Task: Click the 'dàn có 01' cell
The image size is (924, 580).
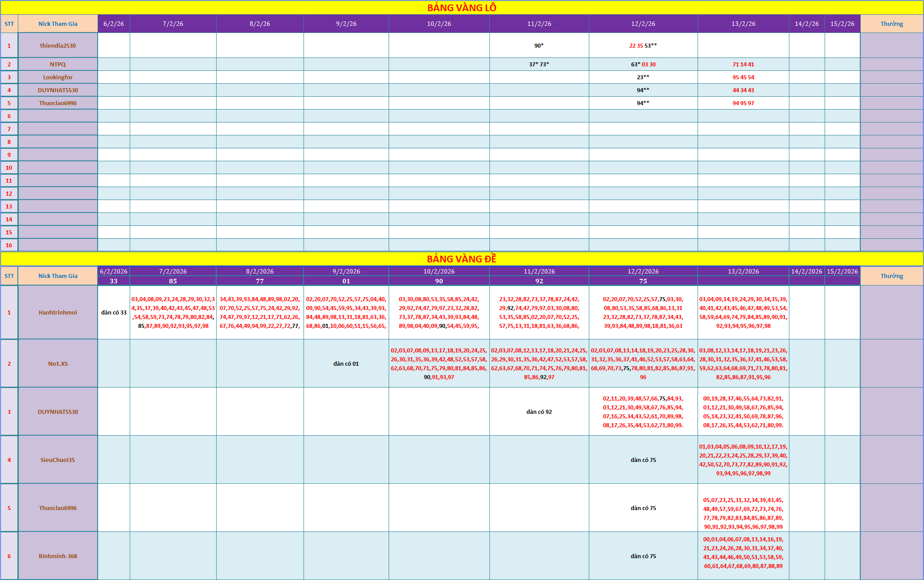Action: (x=346, y=364)
